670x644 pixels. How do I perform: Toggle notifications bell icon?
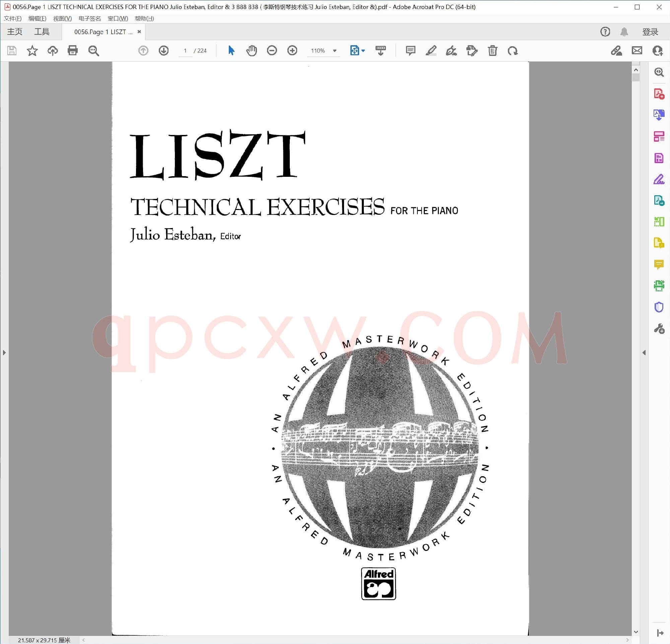click(624, 32)
